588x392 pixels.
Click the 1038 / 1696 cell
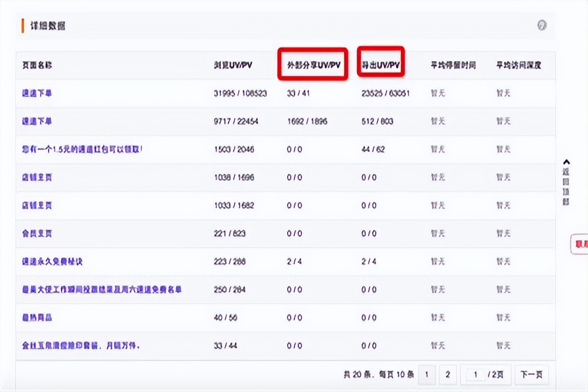click(234, 177)
